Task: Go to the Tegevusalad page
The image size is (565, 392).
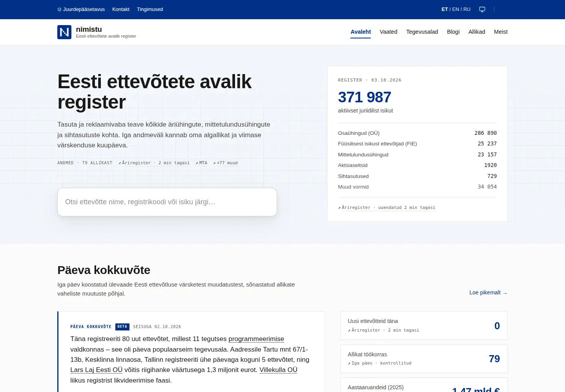Action: pos(422,32)
